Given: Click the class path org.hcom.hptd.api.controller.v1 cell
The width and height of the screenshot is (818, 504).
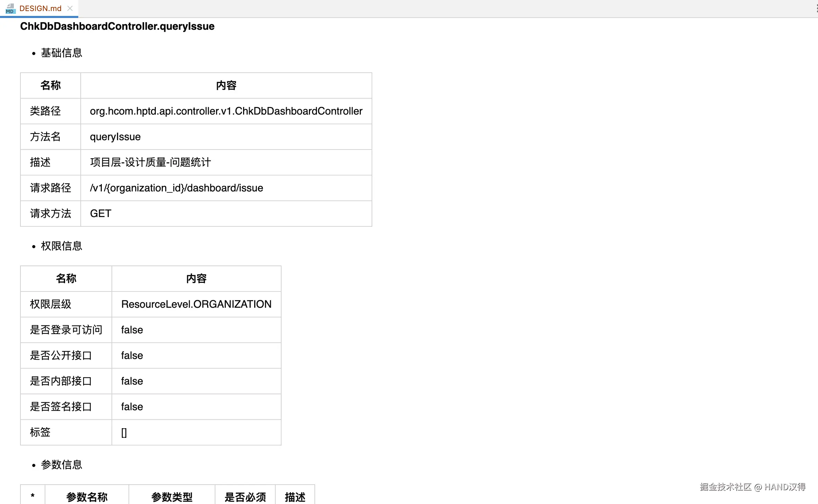Looking at the screenshot, I should coord(226,111).
